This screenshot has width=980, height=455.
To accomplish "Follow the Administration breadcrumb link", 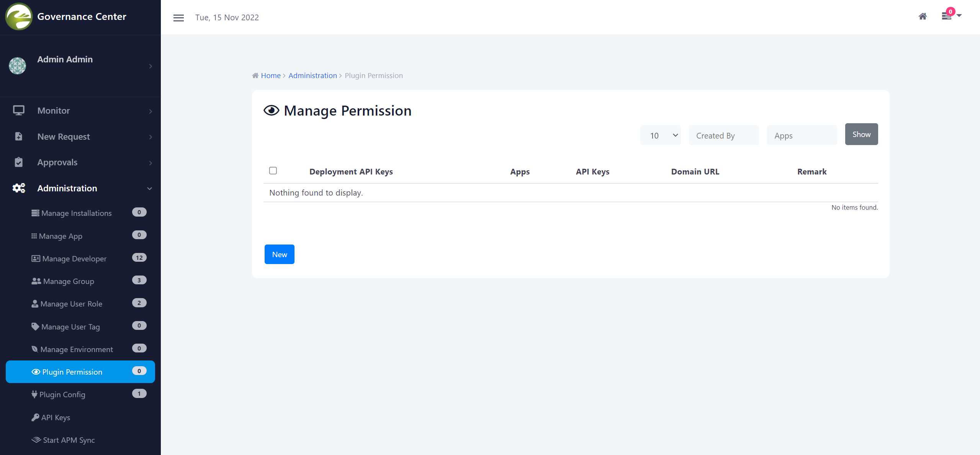I will pyautogui.click(x=312, y=76).
